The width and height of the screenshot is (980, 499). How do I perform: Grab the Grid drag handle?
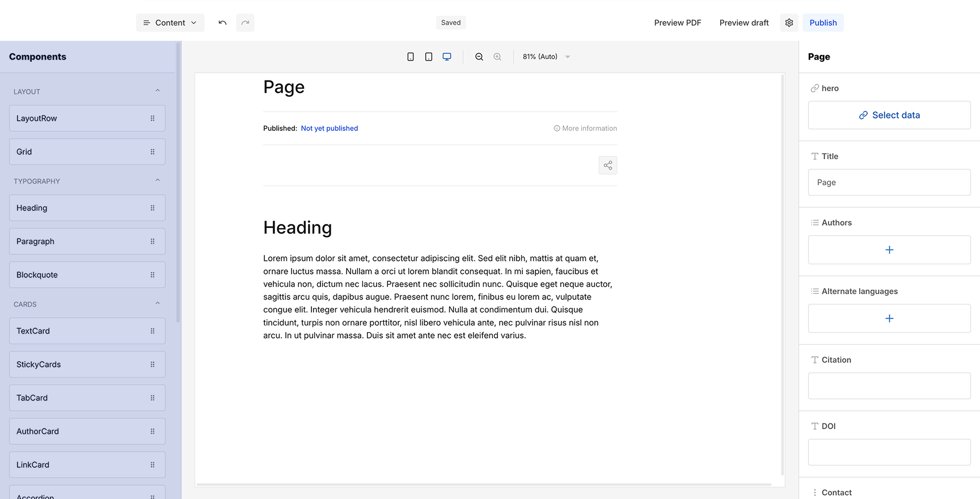click(153, 152)
